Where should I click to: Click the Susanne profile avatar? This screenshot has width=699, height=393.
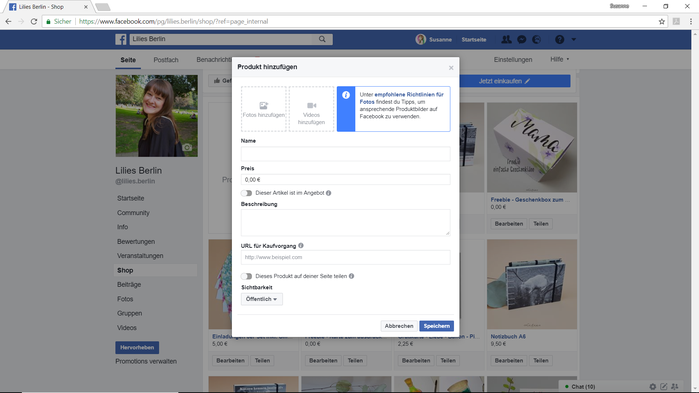(420, 39)
